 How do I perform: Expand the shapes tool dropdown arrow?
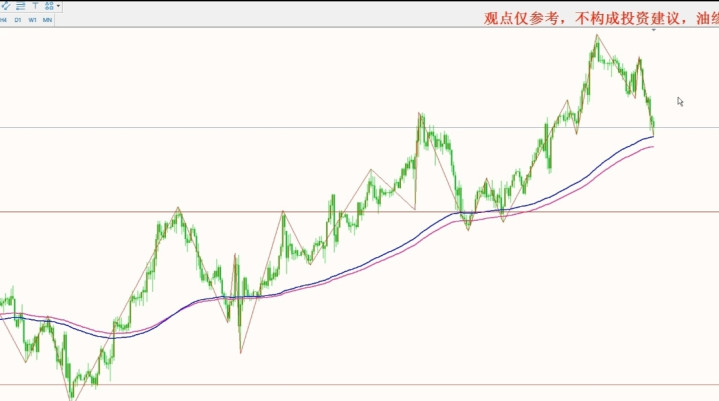pyautogui.click(x=58, y=6)
